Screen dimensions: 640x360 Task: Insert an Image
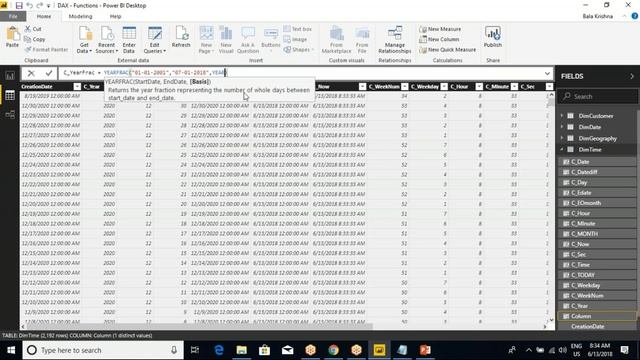pyautogui.click(x=295, y=39)
